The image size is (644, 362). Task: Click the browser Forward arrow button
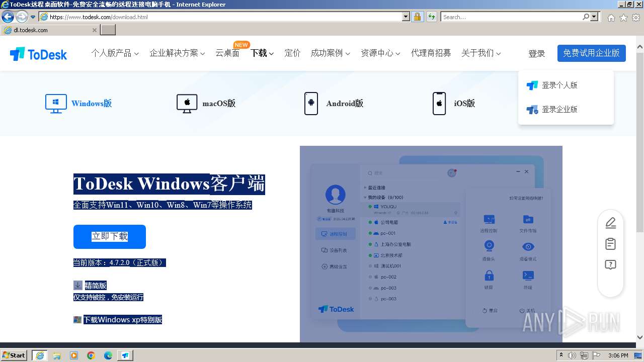pos(22,17)
